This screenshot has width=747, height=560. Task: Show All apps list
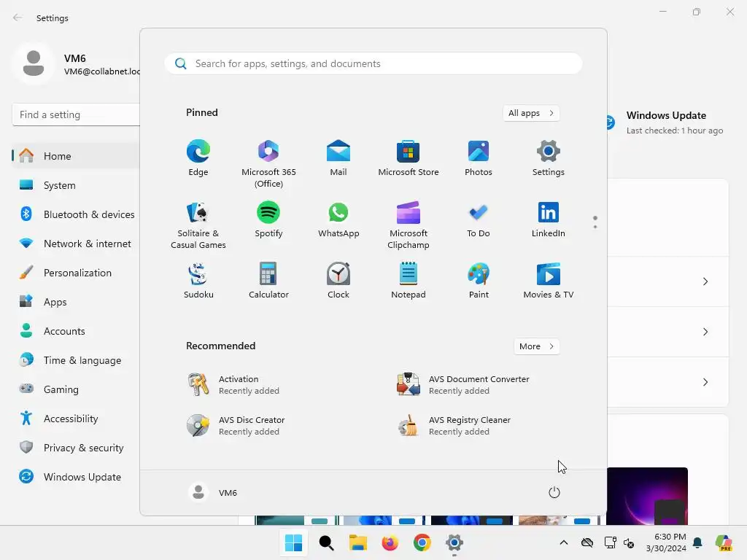531,113
